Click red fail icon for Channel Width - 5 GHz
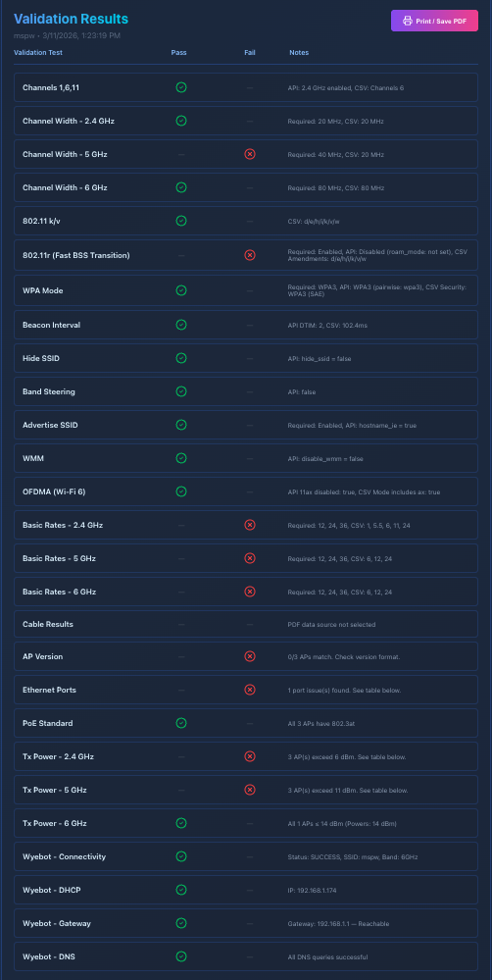Image resolution: width=492 pixels, height=980 pixels. point(250,154)
